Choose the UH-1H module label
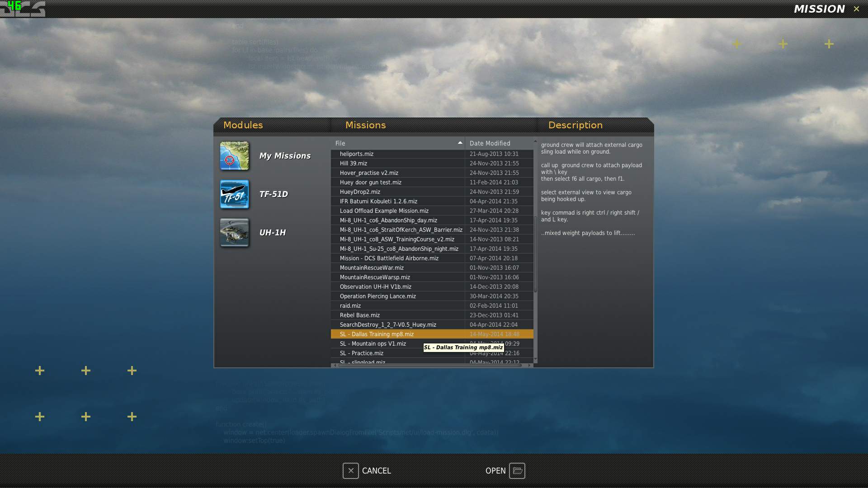 coord(272,233)
